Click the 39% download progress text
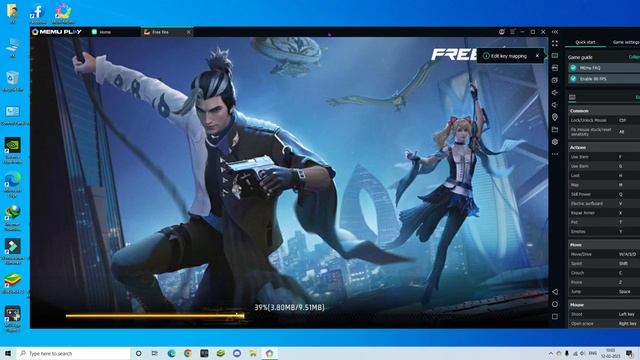The height and width of the screenshot is (360, 640). click(x=289, y=307)
